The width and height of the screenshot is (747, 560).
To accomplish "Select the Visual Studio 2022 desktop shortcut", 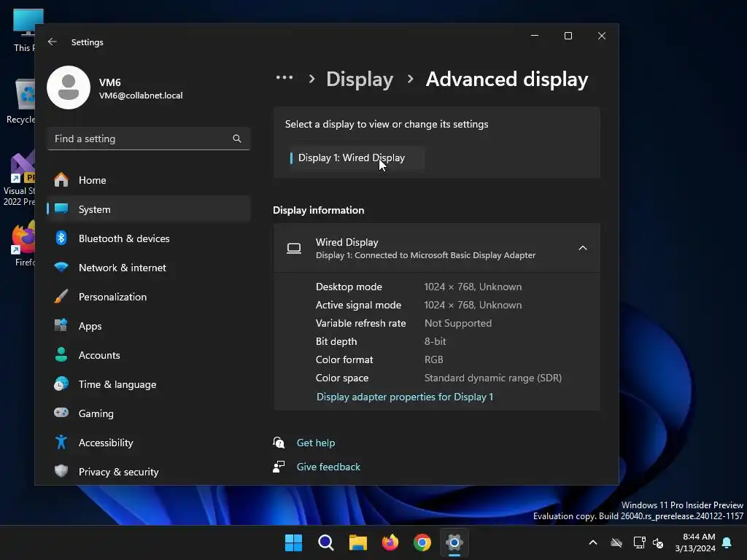I will [19, 179].
